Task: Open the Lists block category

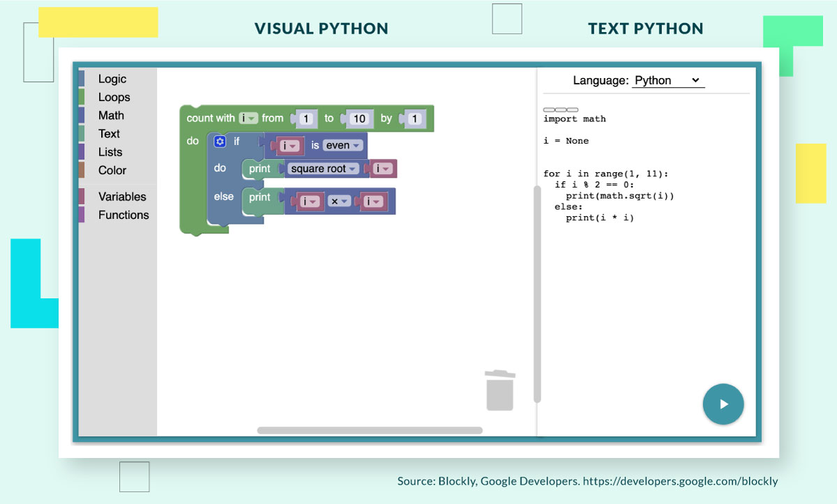Action: (110, 152)
